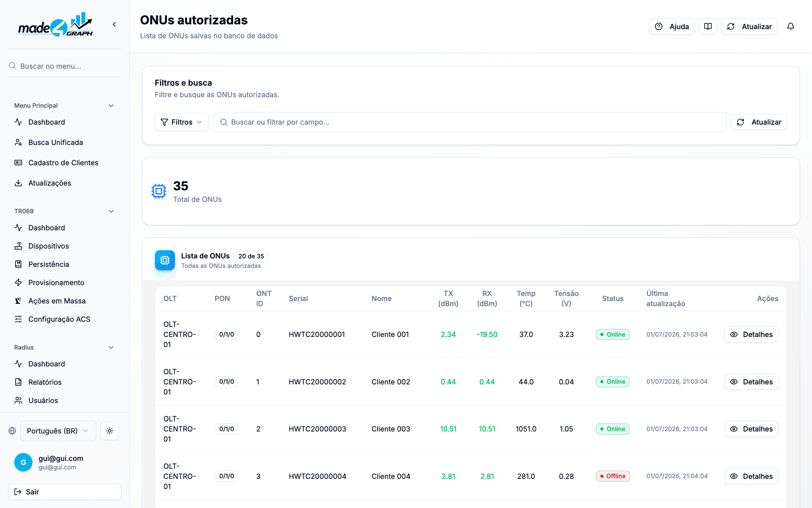Click the G user avatar
The height and width of the screenshot is (508, 812).
coord(23,462)
